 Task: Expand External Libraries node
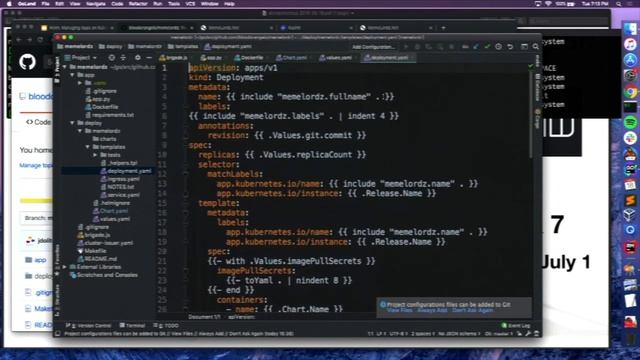click(x=65, y=267)
